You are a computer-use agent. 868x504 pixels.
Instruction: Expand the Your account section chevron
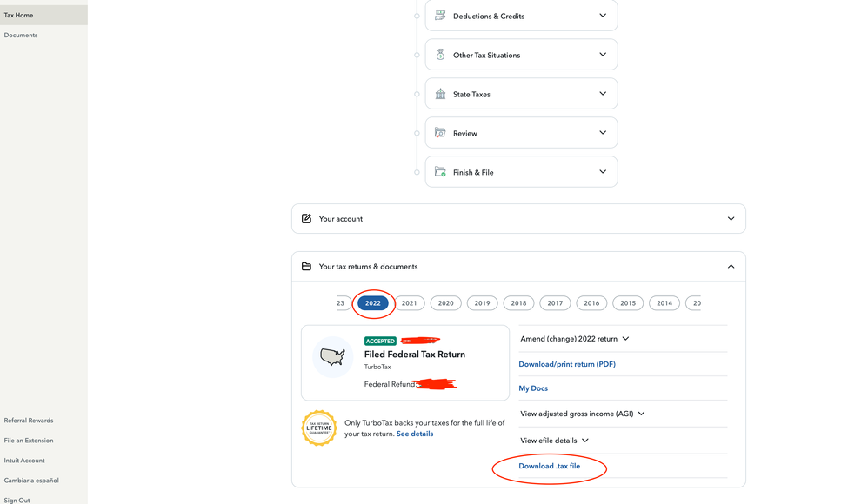tap(731, 219)
